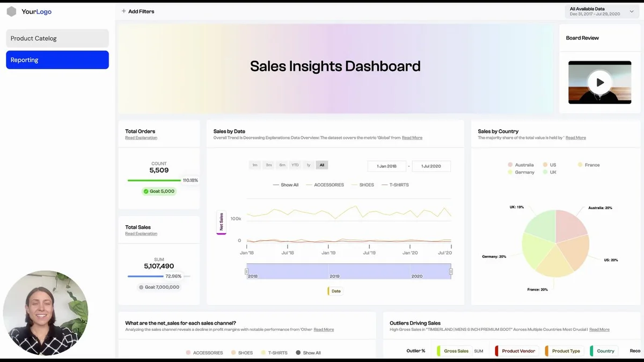Click the green Goal: 5,000 badge

(x=159, y=190)
